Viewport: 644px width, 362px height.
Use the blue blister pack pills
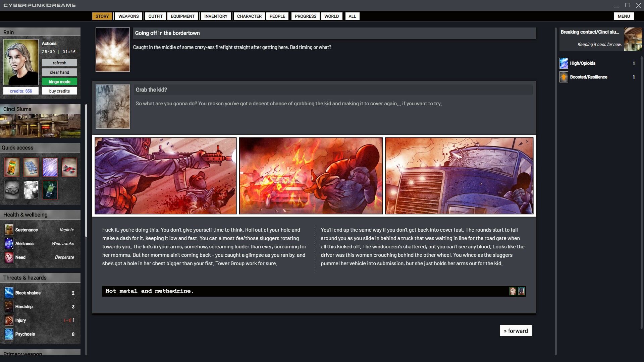(31, 167)
